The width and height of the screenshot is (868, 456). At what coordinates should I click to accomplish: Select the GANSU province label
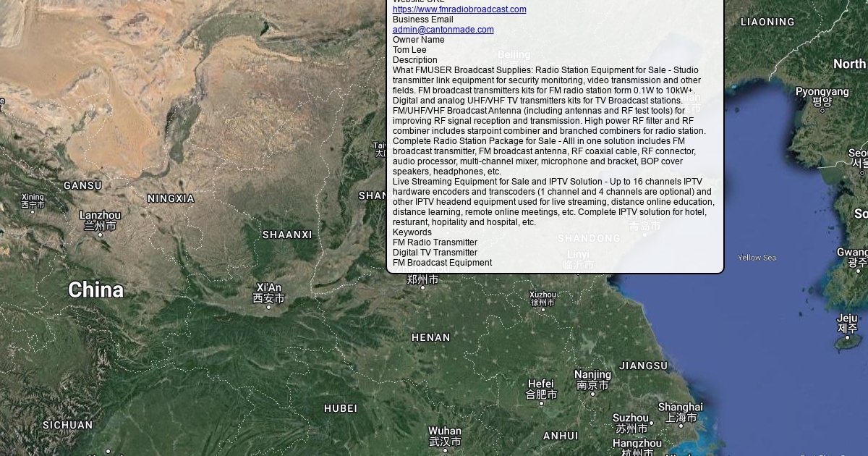(82, 185)
